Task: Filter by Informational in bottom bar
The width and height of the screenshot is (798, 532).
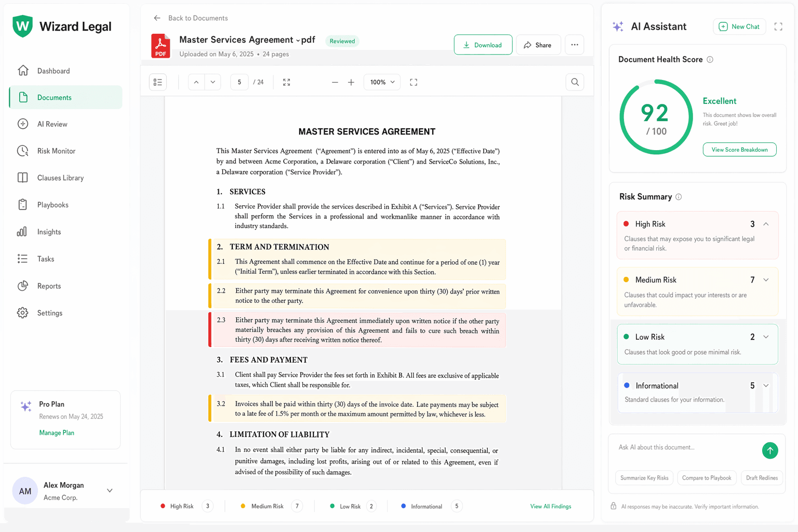Action: coord(432,506)
